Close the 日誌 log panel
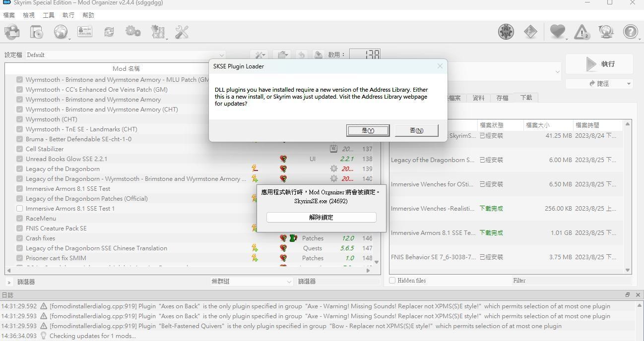 638,295
